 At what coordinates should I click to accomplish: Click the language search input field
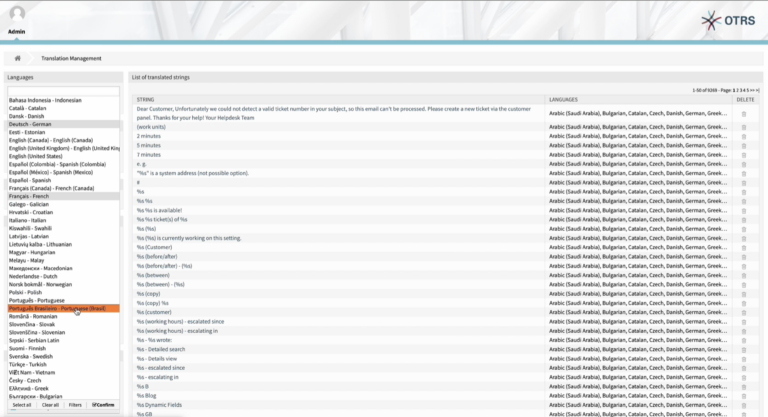[x=63, y=91]
